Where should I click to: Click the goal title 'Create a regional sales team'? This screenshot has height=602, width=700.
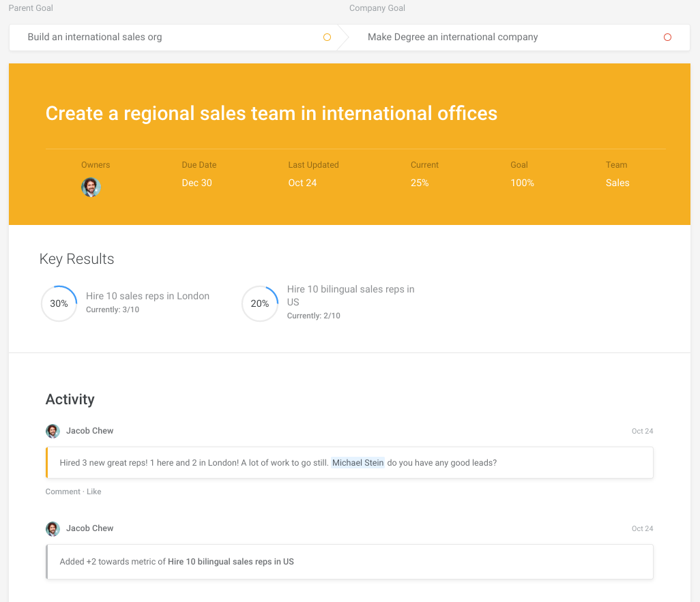pyautogui.click(x=271, y=113)
